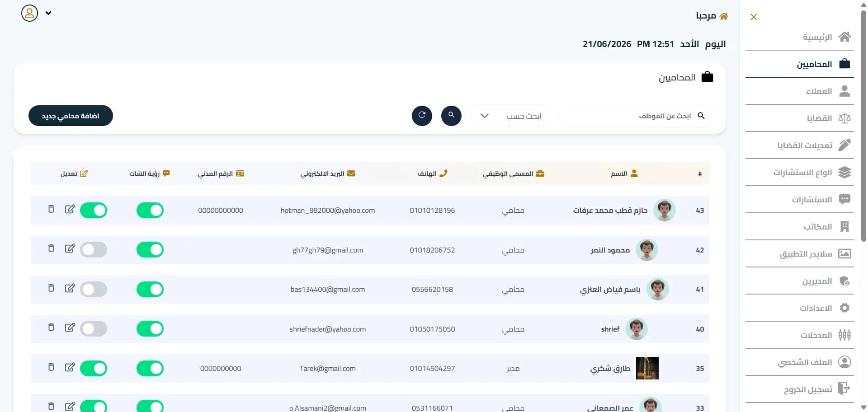Close the sidebar with the X icon

pos(754,17)
